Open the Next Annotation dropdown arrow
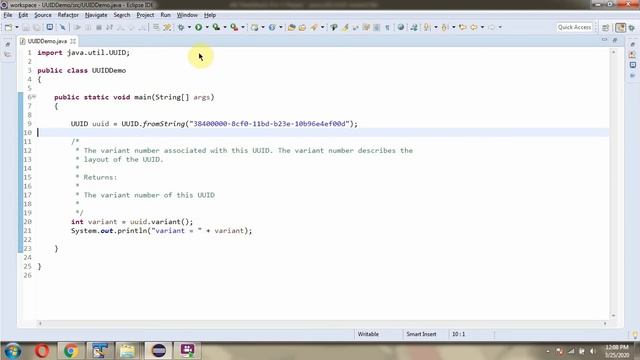Image resolution: width=640 pixels, height=360 pixels. pyautogui.click(x=436, y=27)
